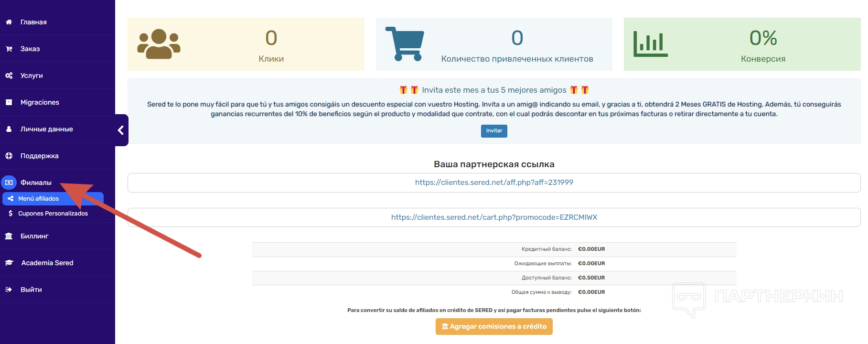Click the Invitar button
The image size is (868, 344).
[x=494, y=131]
